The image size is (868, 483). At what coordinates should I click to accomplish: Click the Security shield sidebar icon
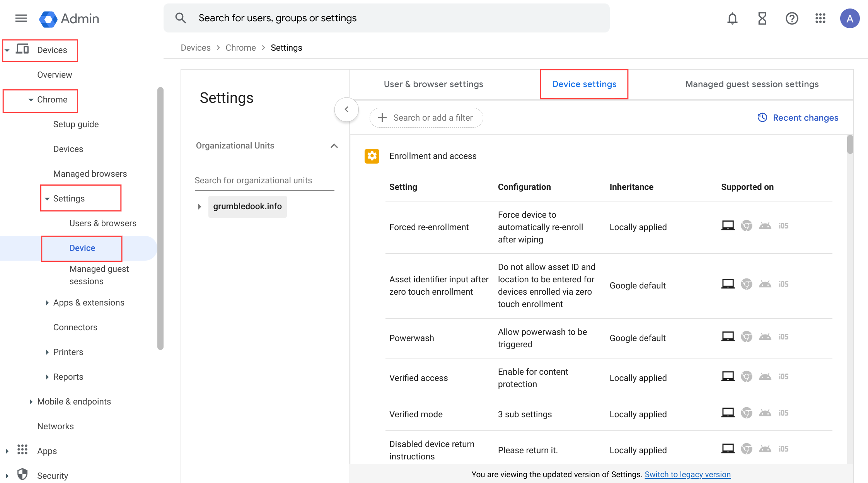(x=22, y=474)
